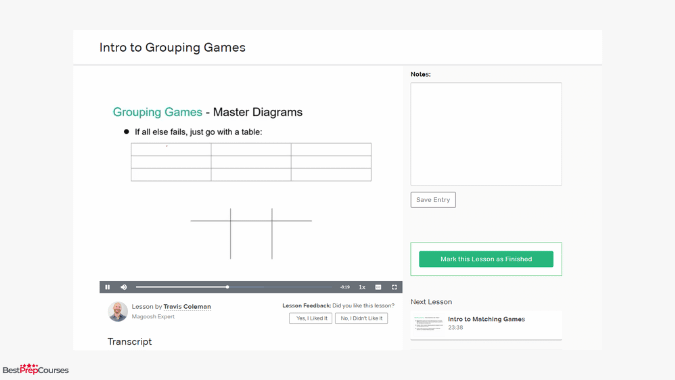
Task: Pause the lesson video
Action: click(x=108, y=287)
